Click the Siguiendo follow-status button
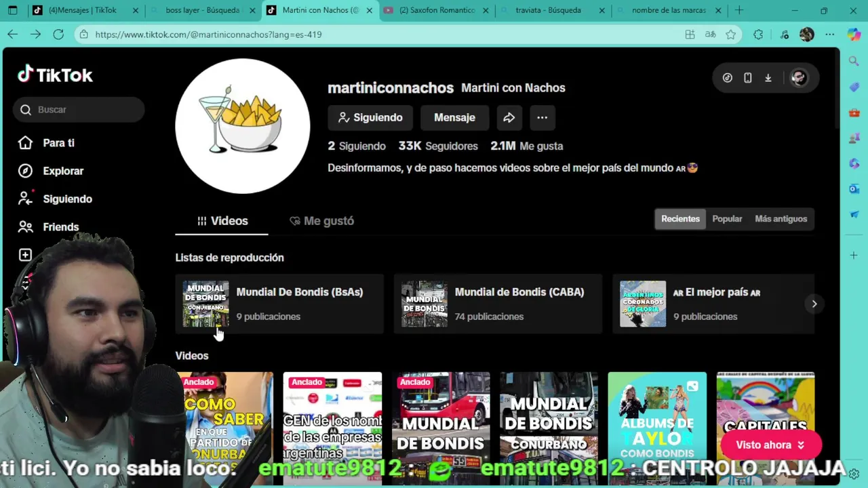Image resolution: width=868 pixels, height=488 pixels. tap(370, 117)
